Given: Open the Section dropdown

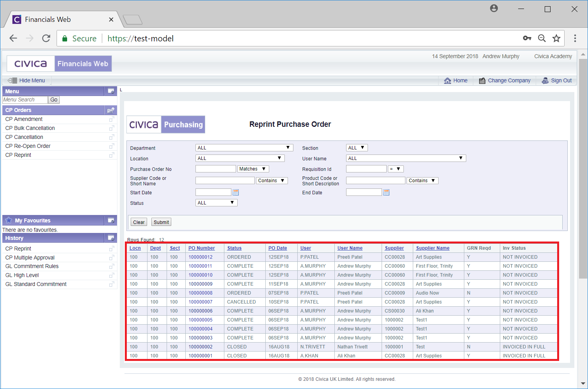Looking at the screenshot, I should (x=357, y=148).
